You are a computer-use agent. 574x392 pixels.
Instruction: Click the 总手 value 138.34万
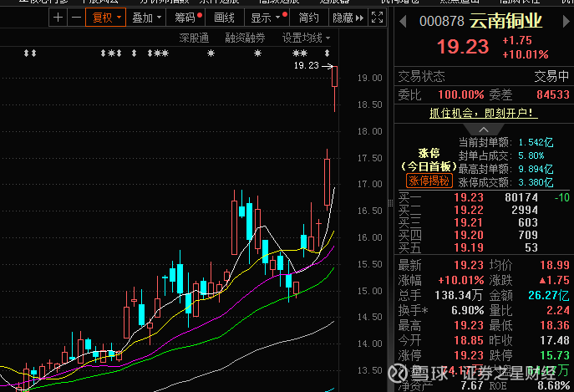[459, 295]
